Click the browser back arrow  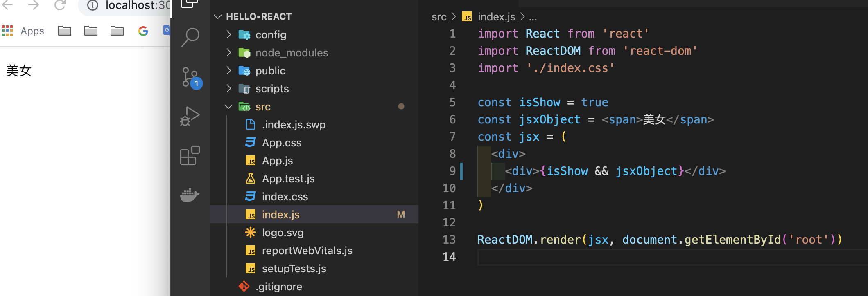pos(7,5)
